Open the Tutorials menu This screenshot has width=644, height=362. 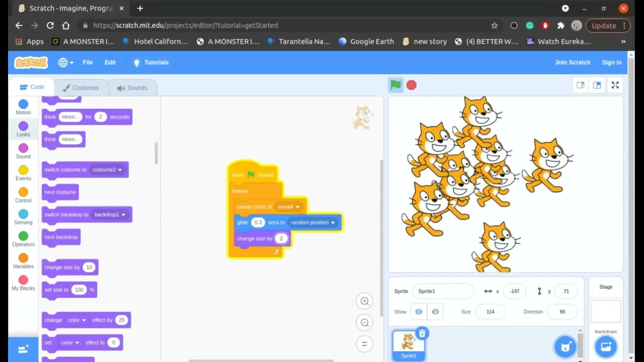coord(150,62)
